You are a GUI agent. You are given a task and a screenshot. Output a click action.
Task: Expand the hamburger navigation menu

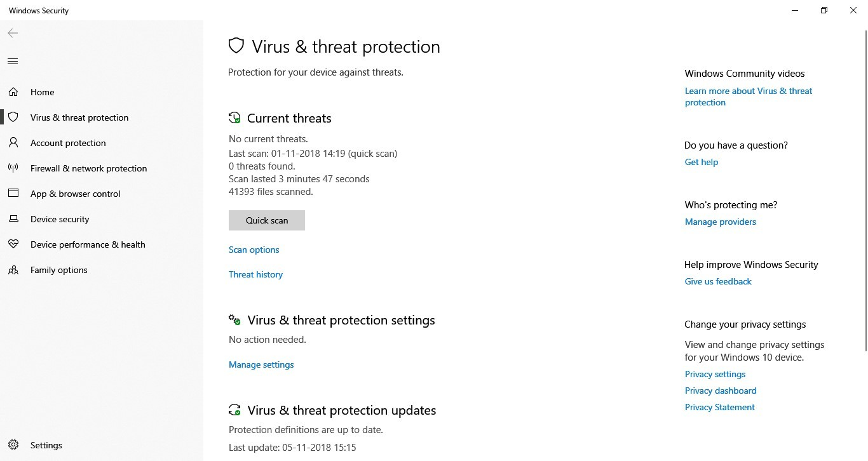pos(13,62)
